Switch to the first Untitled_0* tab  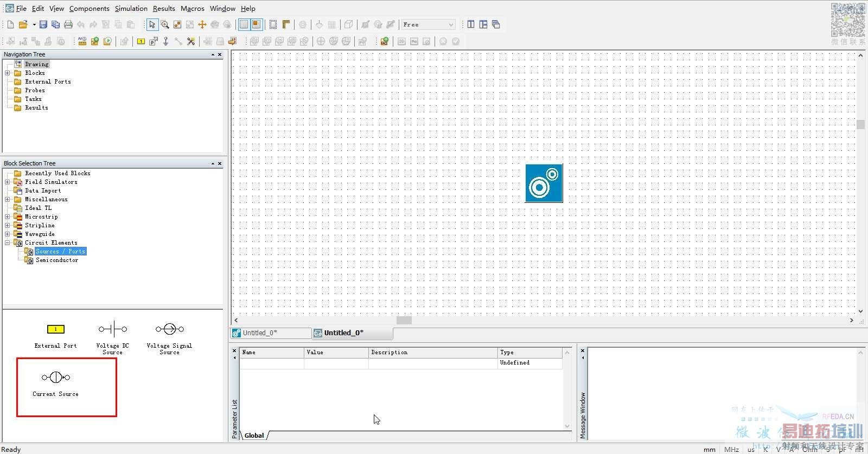[271, 333]
